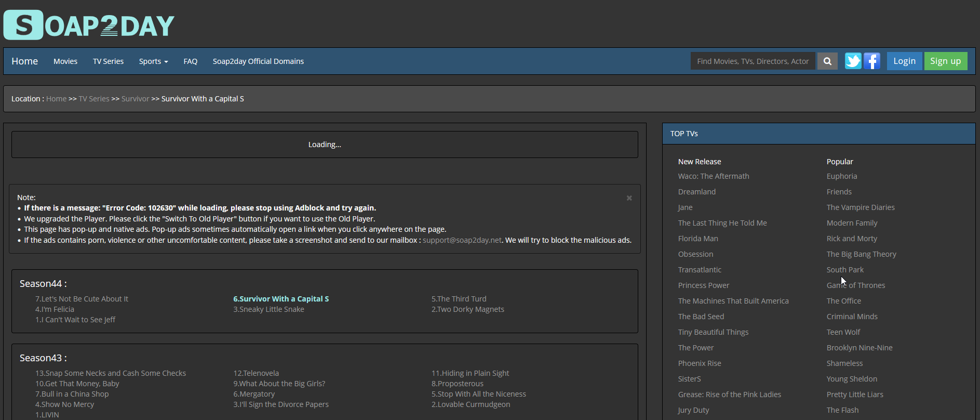Dismiss the Note box with X
This screenshot has height=420, width=980.
629,198
